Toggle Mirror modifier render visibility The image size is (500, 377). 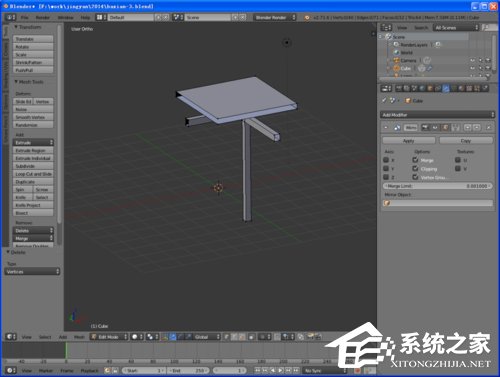pos(425,127)
